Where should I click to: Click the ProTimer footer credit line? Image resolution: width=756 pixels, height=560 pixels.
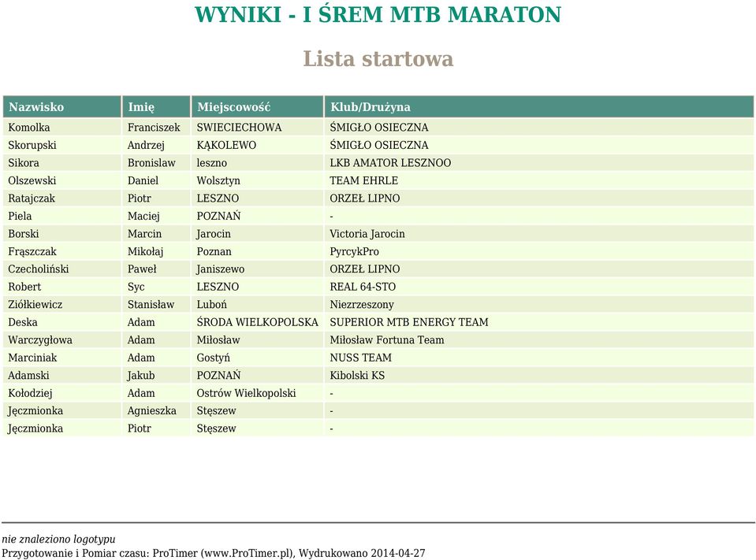pos(214,553)
